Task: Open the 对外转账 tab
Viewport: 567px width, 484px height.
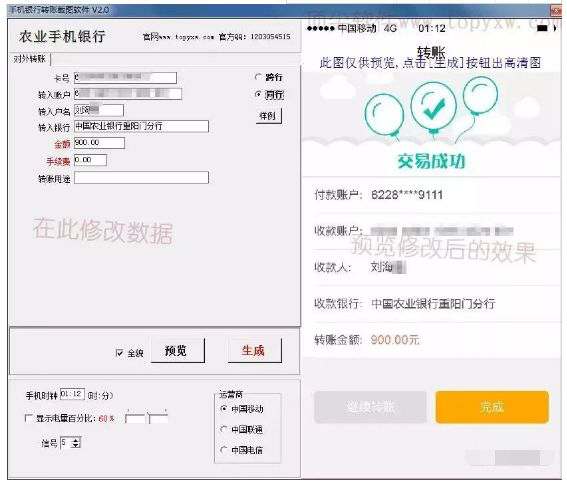Action: click(x=29, y=59)
